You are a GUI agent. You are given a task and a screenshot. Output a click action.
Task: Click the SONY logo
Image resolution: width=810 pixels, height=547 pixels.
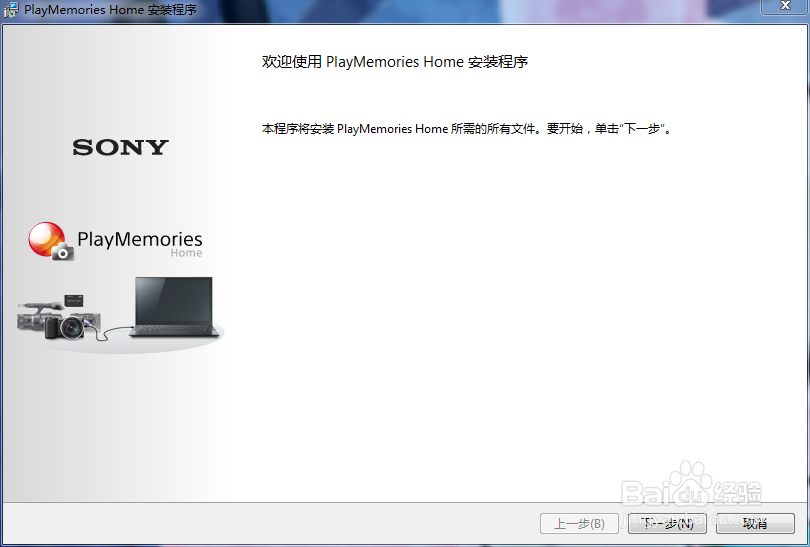click(120, 147)
